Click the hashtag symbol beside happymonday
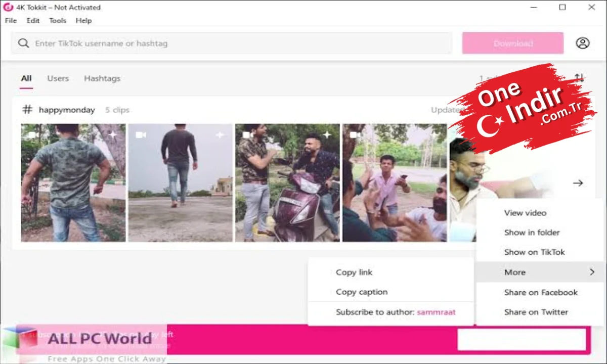The width and height of the screenshot is (607, 364). tap(28, 109)
